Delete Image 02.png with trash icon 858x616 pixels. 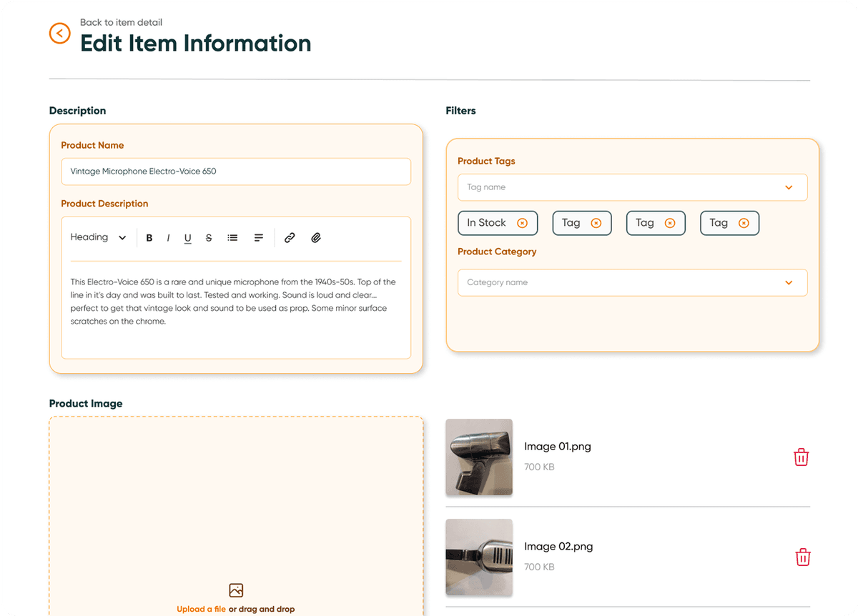803,557
